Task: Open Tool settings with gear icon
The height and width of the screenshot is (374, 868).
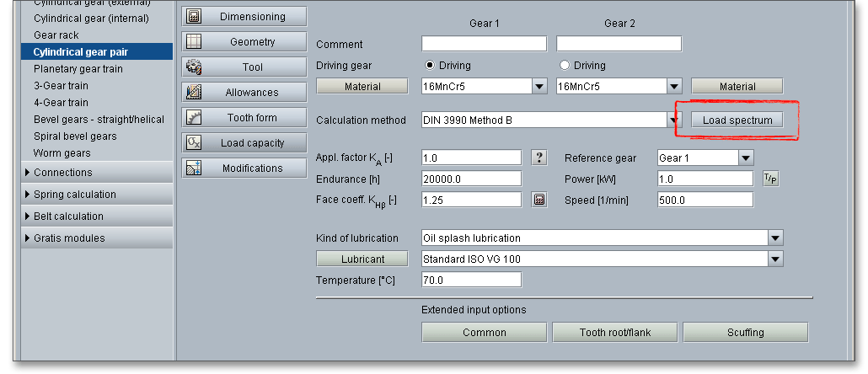Action: coord(193,67)
